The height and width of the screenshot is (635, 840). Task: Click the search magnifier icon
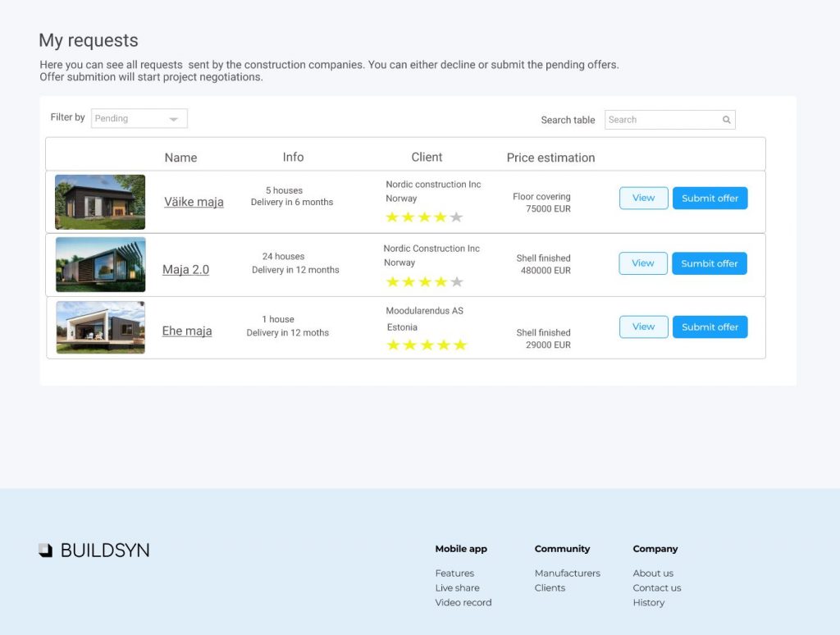click(x=726, y=120)
